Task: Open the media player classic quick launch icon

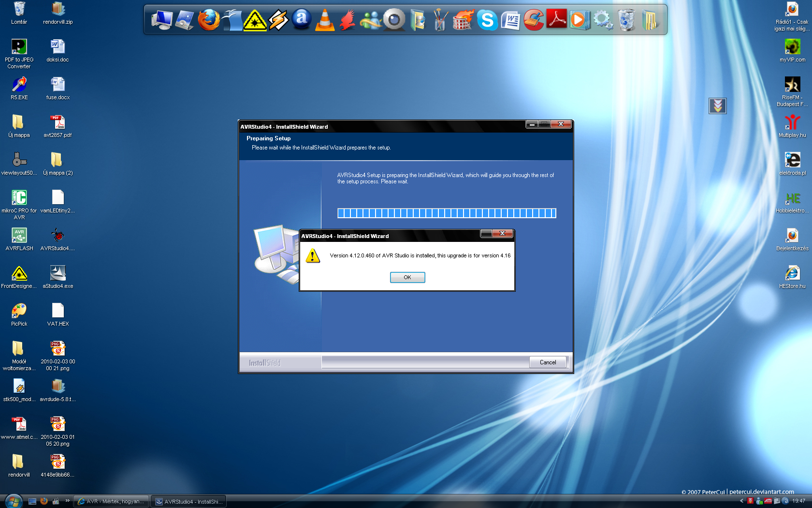Action: click(x=56, y=501)
